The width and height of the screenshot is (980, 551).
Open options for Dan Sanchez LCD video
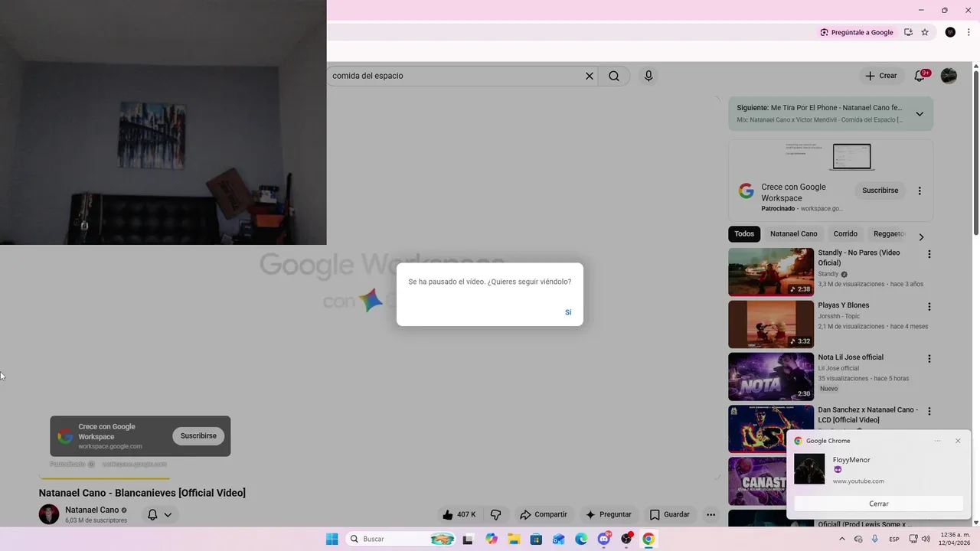929,411
